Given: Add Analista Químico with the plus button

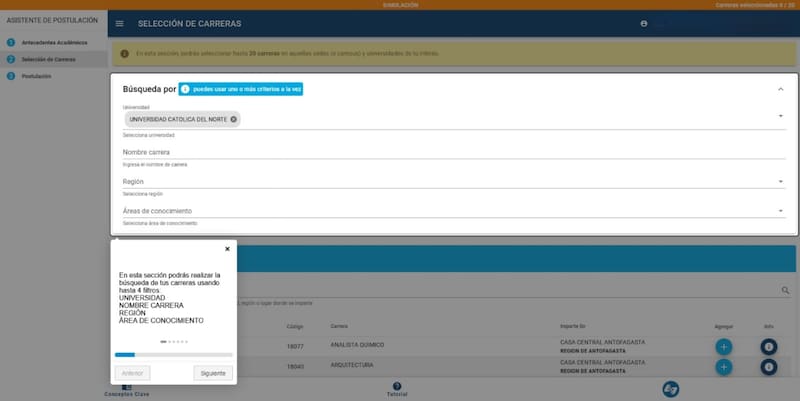Looking at the screenshot, I should pyautogui.click(x=724, y=346).
